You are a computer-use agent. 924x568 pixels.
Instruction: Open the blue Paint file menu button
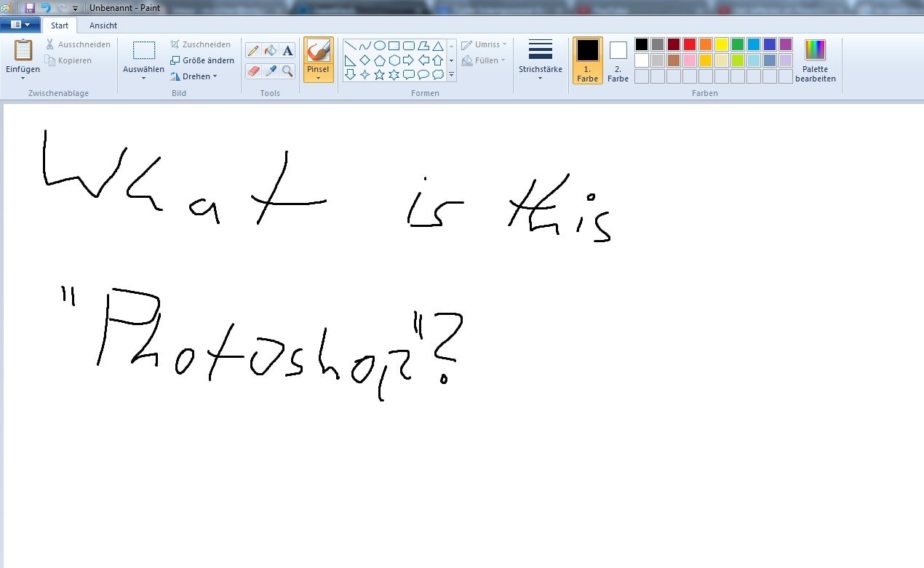pyautogui.click(x=20, y=25)
